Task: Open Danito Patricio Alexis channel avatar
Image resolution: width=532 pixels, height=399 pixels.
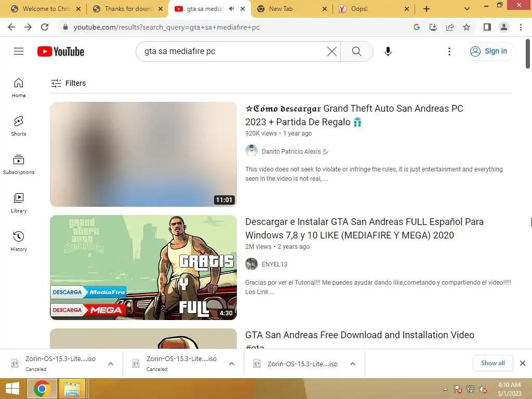Action: 251,151
